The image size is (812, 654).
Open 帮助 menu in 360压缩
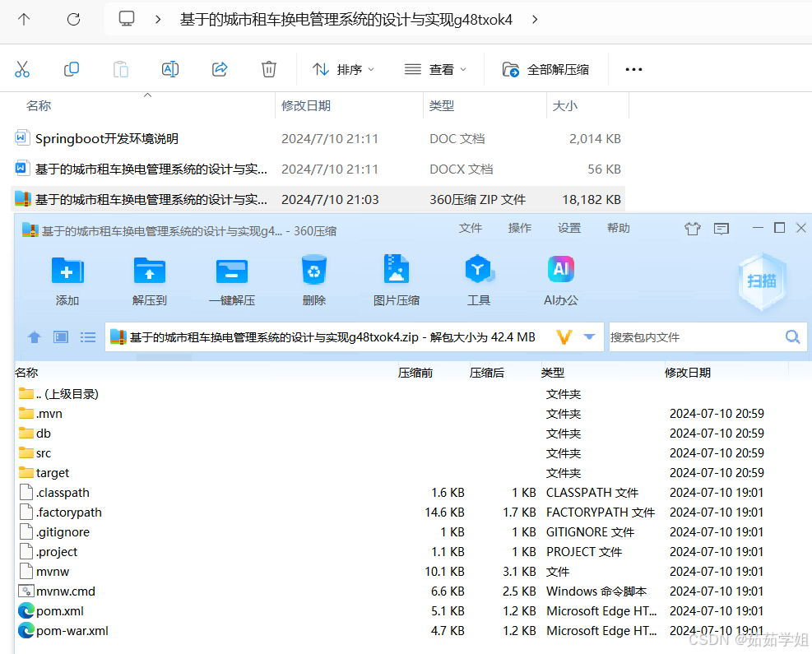(x=619, y=229)
